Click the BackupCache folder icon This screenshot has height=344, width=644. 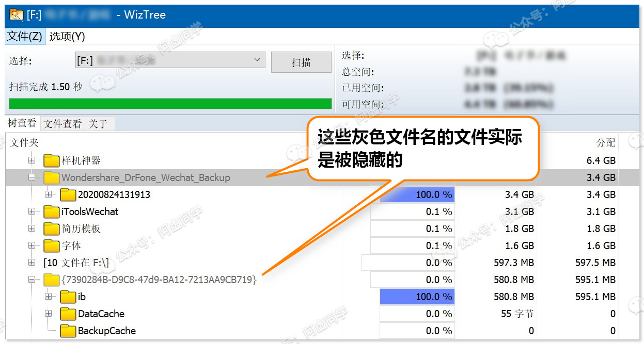(x=68, y=331)
